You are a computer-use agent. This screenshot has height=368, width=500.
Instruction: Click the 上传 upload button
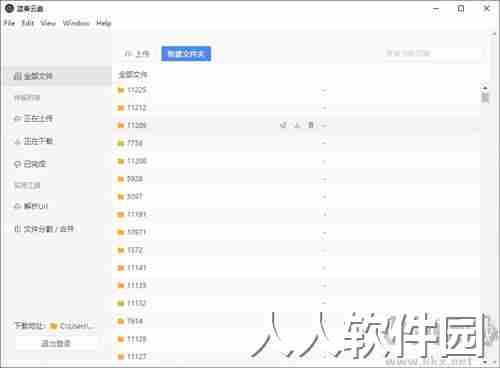tap(137, 54)
